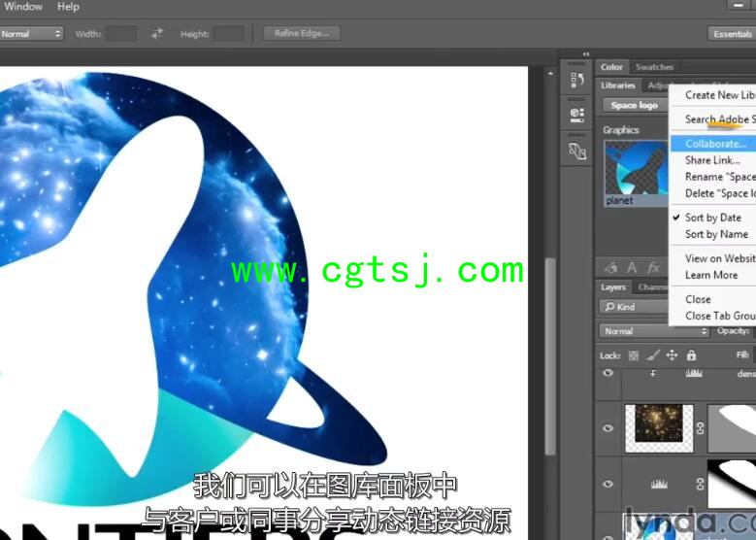This screenshot has width=756, height=540.
Task: Add a graphic via the Libraries footer icon
Action: pyautogui.click(x=610, y=267)
